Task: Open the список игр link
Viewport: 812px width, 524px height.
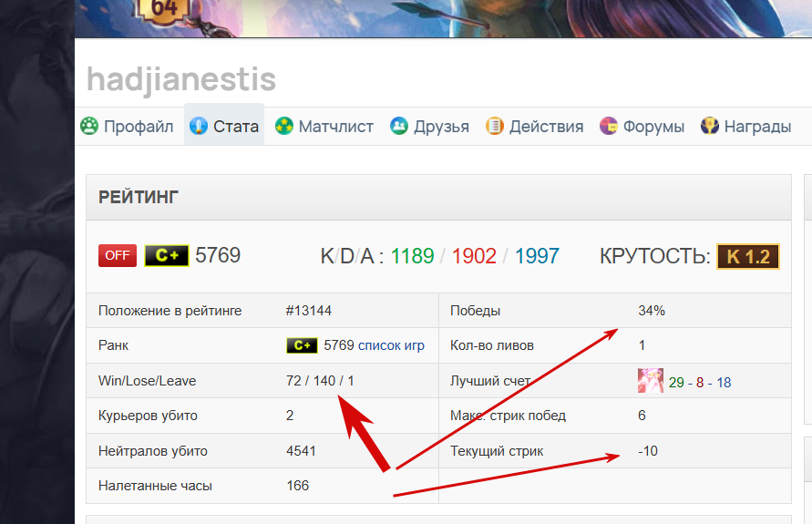Action: (x=392, y=345)
